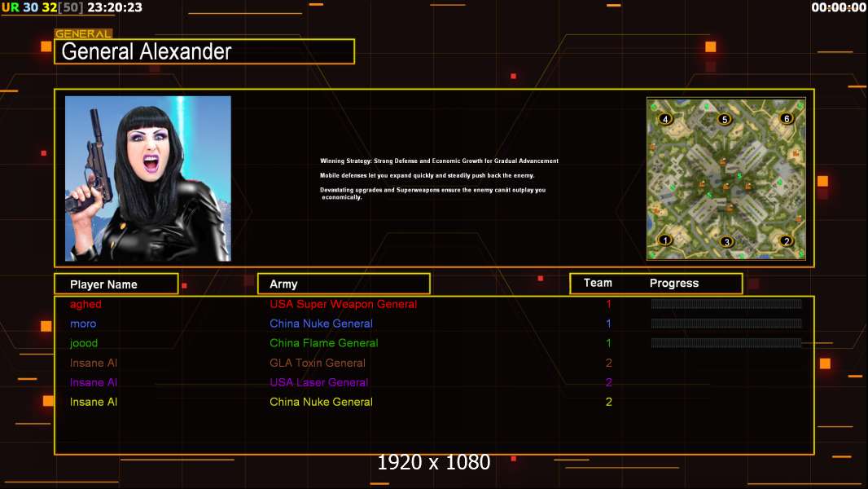Click the purple Insane AI player entry
This screenshot has height=489, width=868.
[x=94, y=382]
